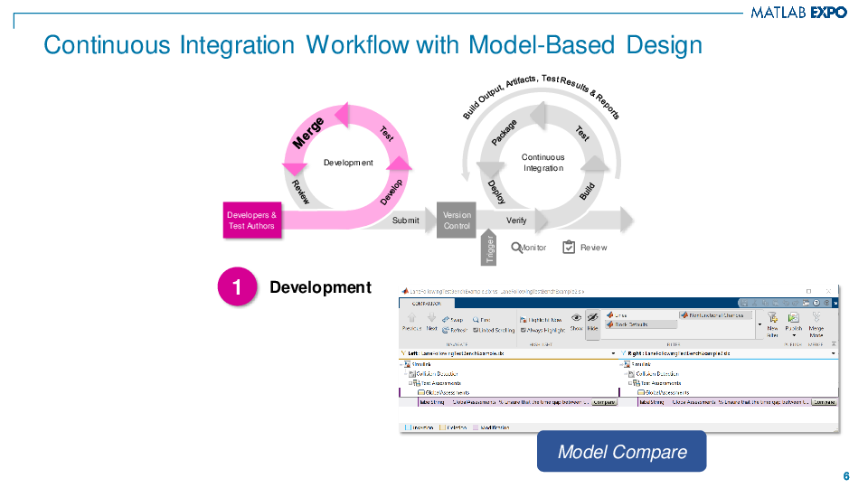Click the Developers & Test Authors box
Image resolution: width=868 pixels, height=488 pixels.
252,221
